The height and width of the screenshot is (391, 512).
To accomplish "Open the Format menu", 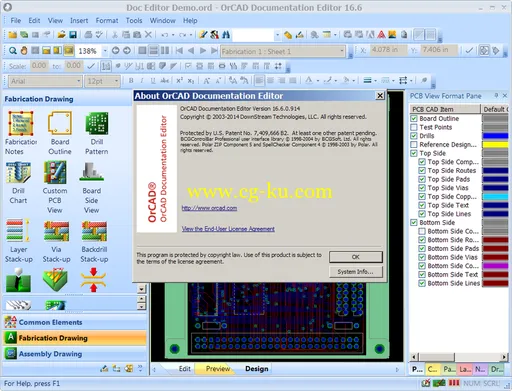I will point(107,21).
